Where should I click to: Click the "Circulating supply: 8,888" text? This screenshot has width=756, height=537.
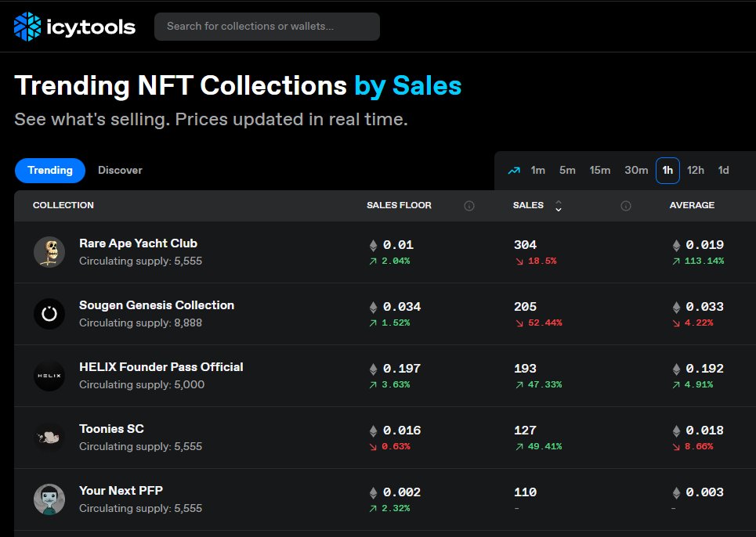coord(140,323)
